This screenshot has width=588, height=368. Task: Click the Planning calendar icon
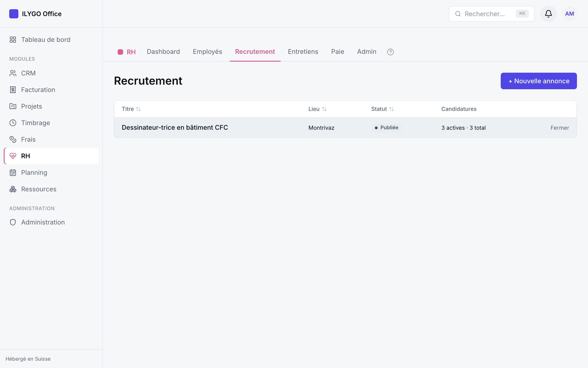point(13,172)
